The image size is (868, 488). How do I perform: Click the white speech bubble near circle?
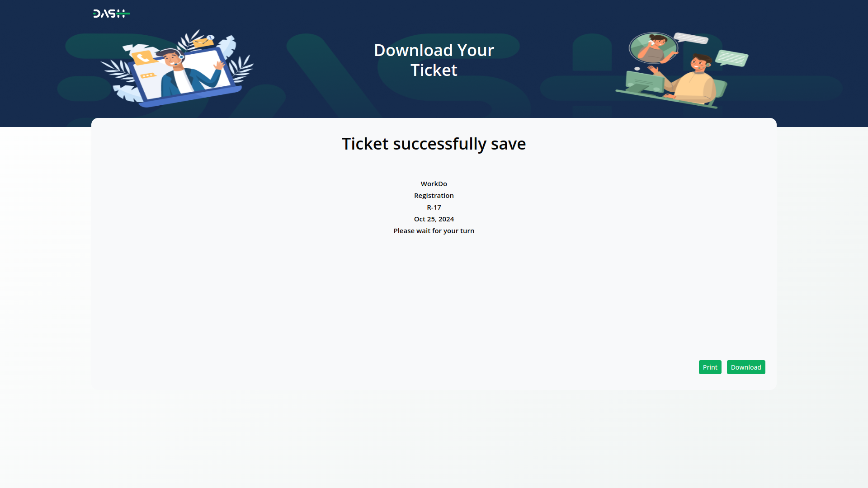[x=691, y=38]
